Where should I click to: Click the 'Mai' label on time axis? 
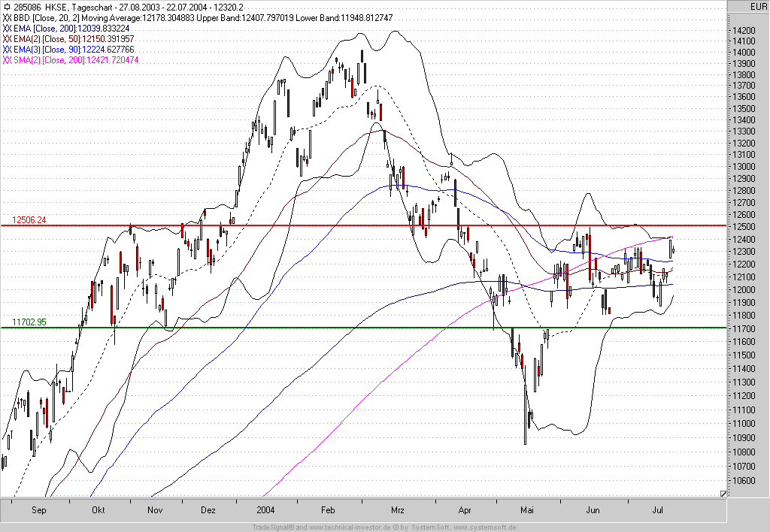(527, 510)
